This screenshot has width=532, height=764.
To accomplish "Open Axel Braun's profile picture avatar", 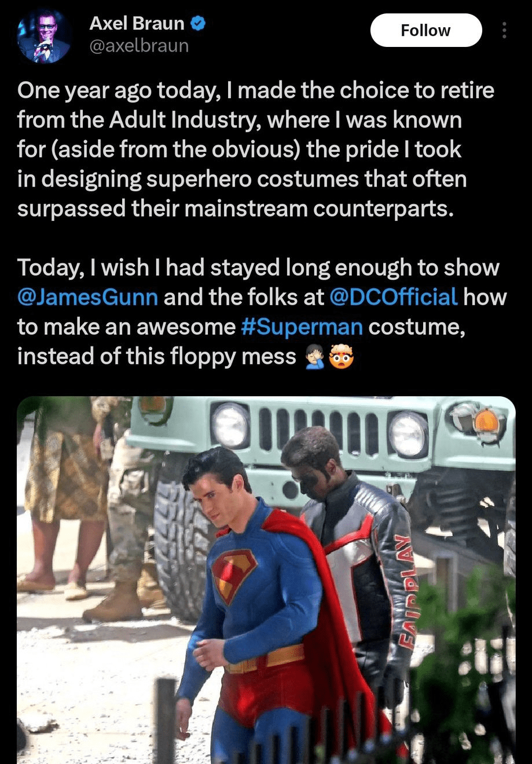I will point(44,35).
